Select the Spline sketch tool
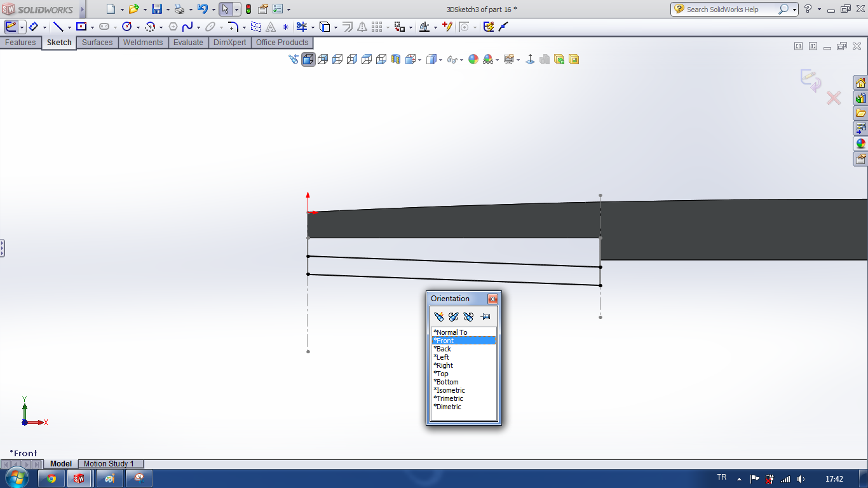The height and width of the screenshot is (488, 868). pos(187,27)
